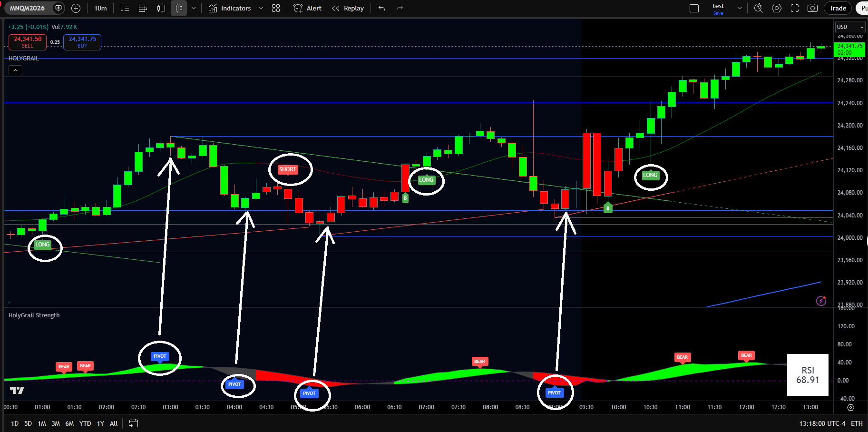Open the USD currency dropdown
This screenshot has height=432, width=868.
click(850, 27)
